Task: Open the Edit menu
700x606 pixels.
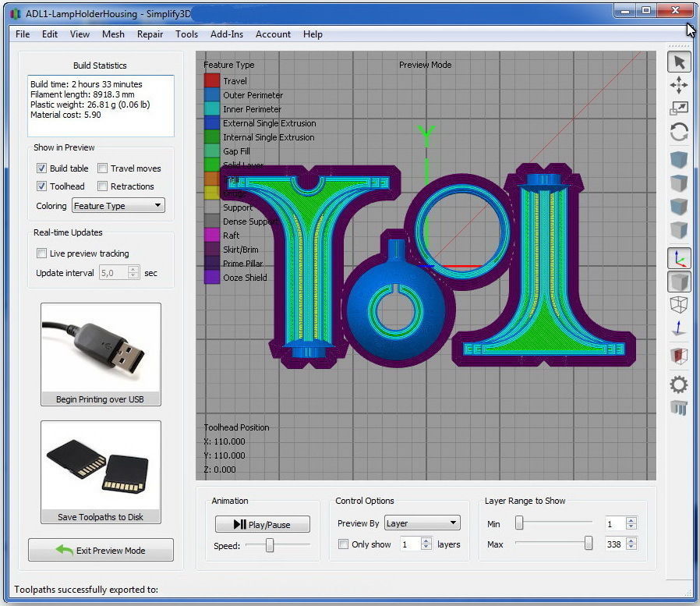Action: 50,34
